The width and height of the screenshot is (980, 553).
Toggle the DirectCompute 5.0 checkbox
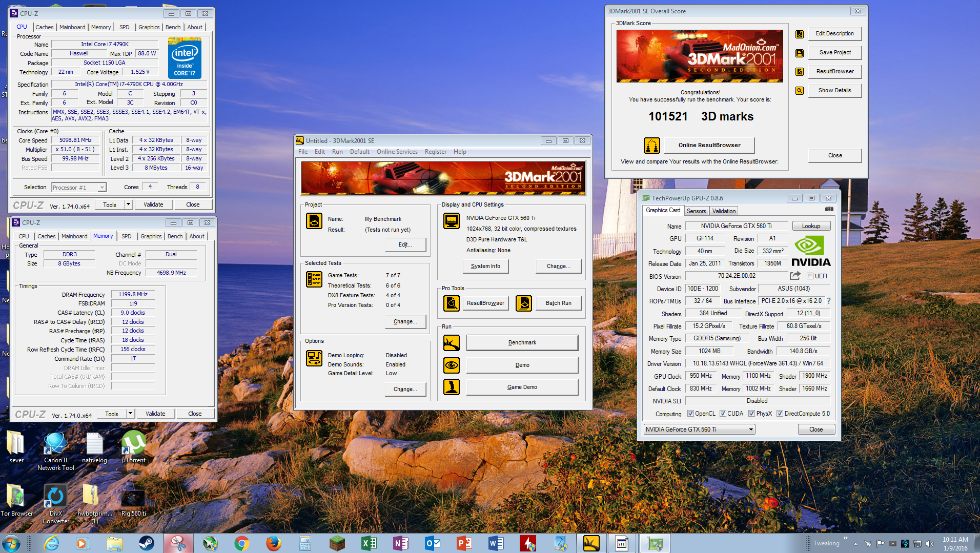pos(780,414)
